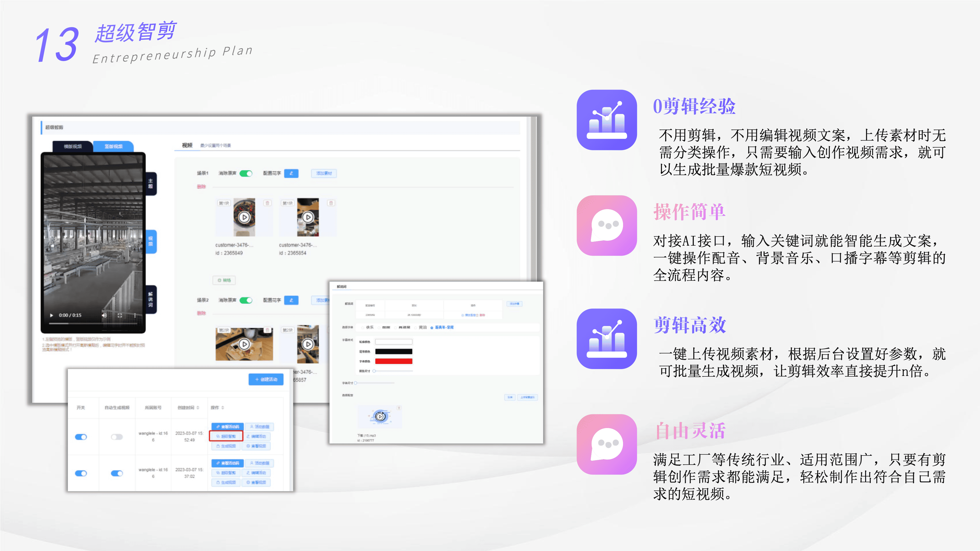Switch to the 横版视频 tab
This screenshot has height=551, width=980.
(x=73, y=146)
